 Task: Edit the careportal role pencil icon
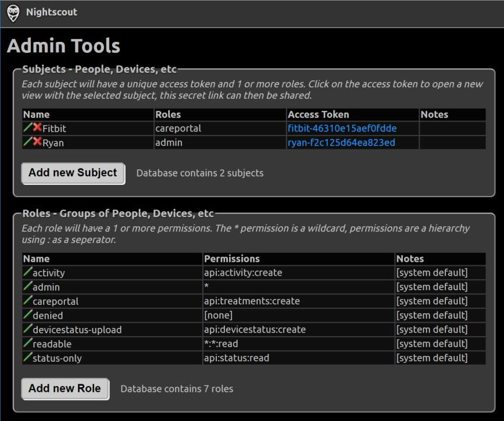[28, 300]
